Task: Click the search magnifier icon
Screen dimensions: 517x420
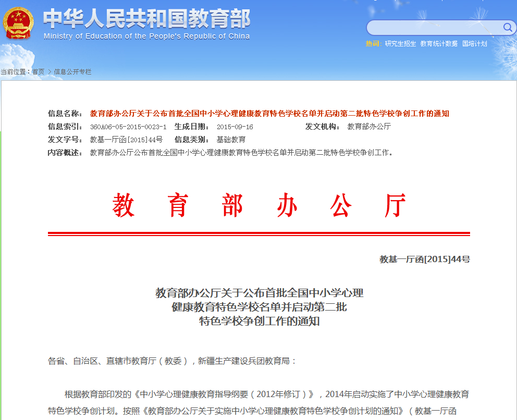Action: [508, 28]
